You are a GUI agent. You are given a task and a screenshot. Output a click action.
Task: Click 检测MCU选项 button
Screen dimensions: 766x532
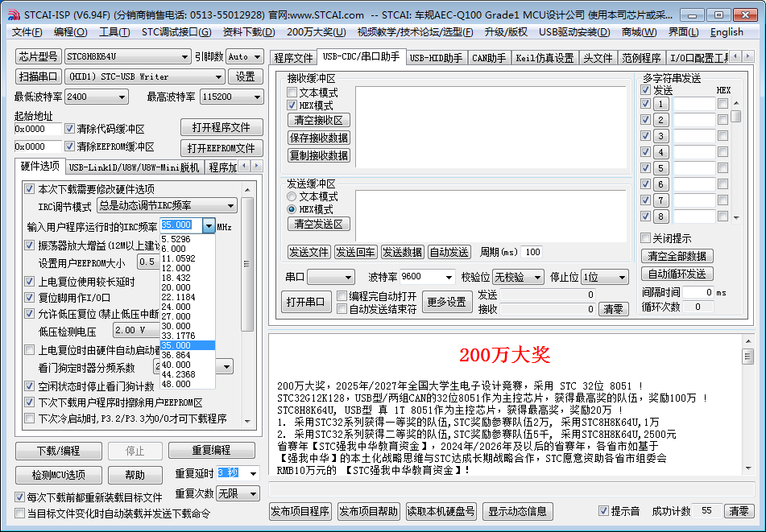pos(59,474)
